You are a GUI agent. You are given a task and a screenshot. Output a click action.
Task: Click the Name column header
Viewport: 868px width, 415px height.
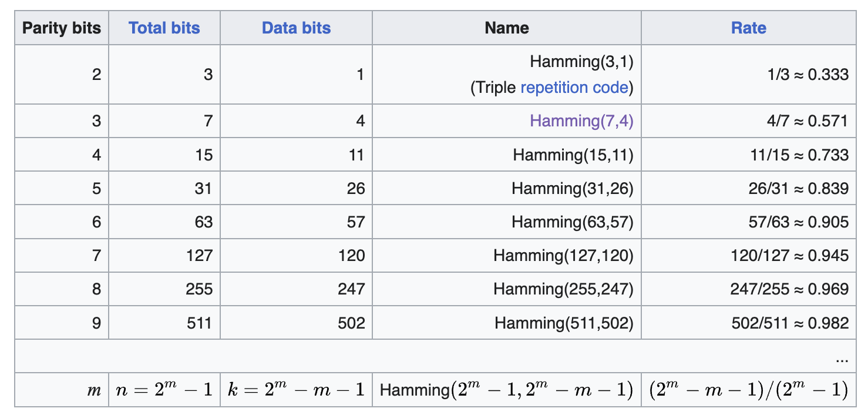[506, 28]
